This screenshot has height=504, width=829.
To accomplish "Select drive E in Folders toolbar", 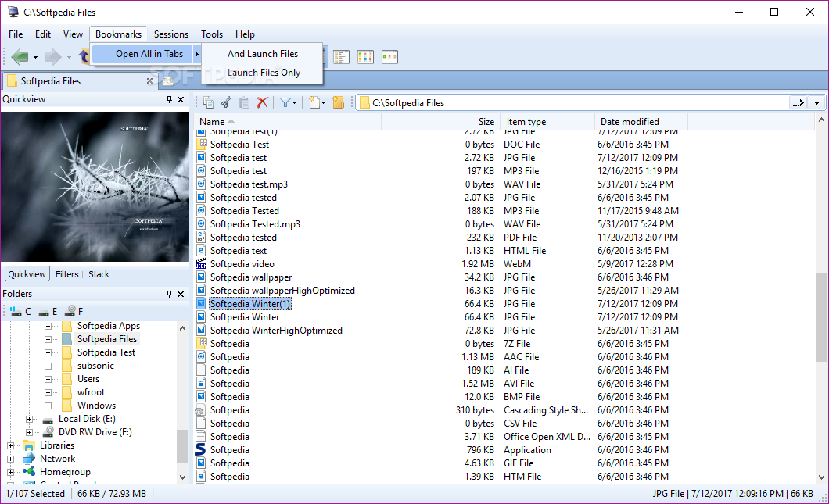I will (48, 311).
